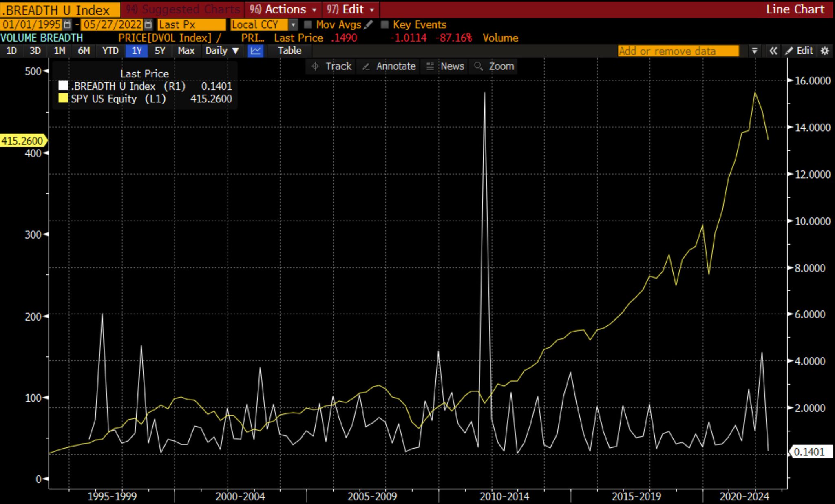This screenshot has width=835, height=504.
Task: Switch to the 5Y range tab
Action: [x=160, y=51]
